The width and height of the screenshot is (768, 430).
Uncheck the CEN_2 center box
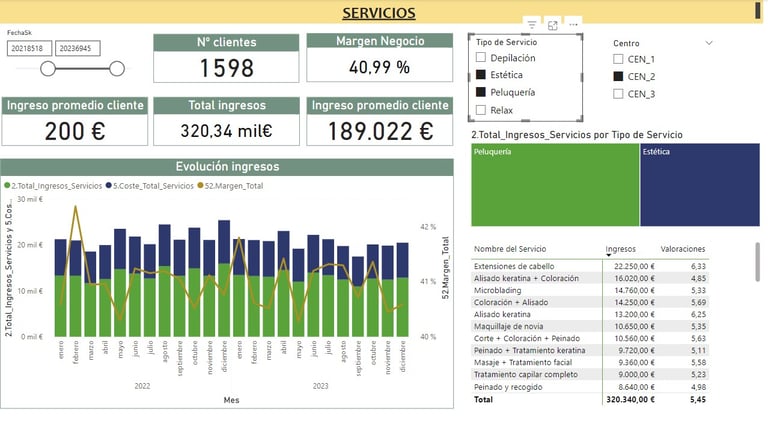(618, 76)
